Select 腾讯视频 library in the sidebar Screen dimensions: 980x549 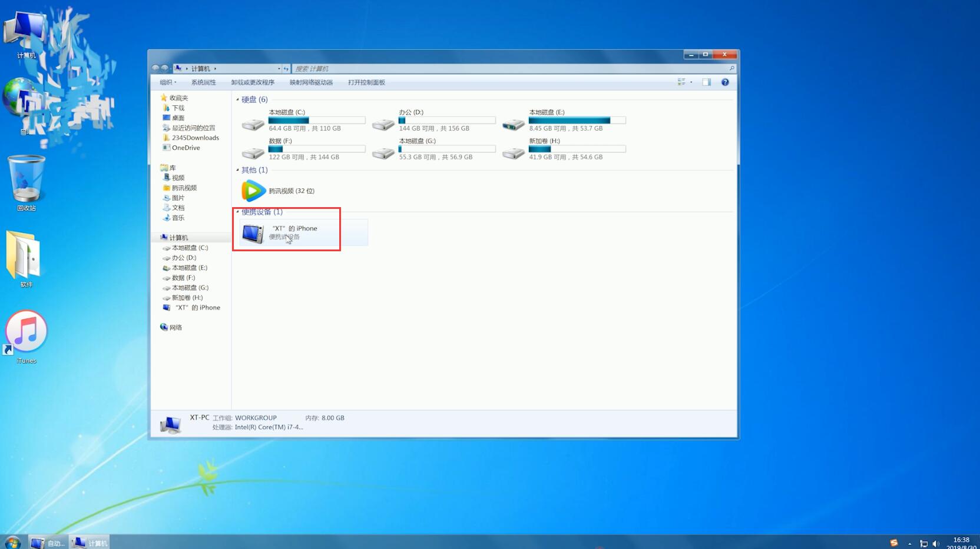pyautogui.click(x=184, y=188)
